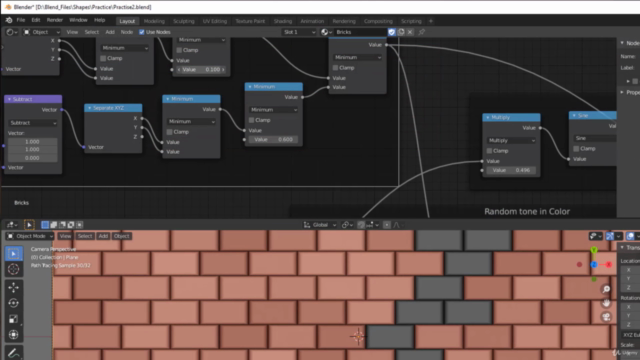This screenshot has width=640, height=360.
Task: Toggle camera view icon in viewport
Action: coord(606,317)
